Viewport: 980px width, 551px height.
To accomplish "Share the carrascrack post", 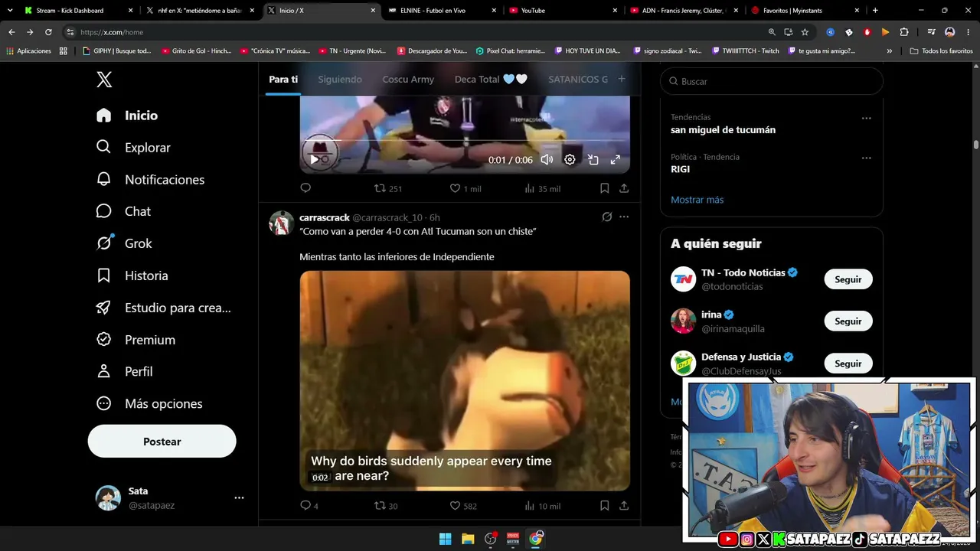I will pyautogui.click(x=624, y=506).
